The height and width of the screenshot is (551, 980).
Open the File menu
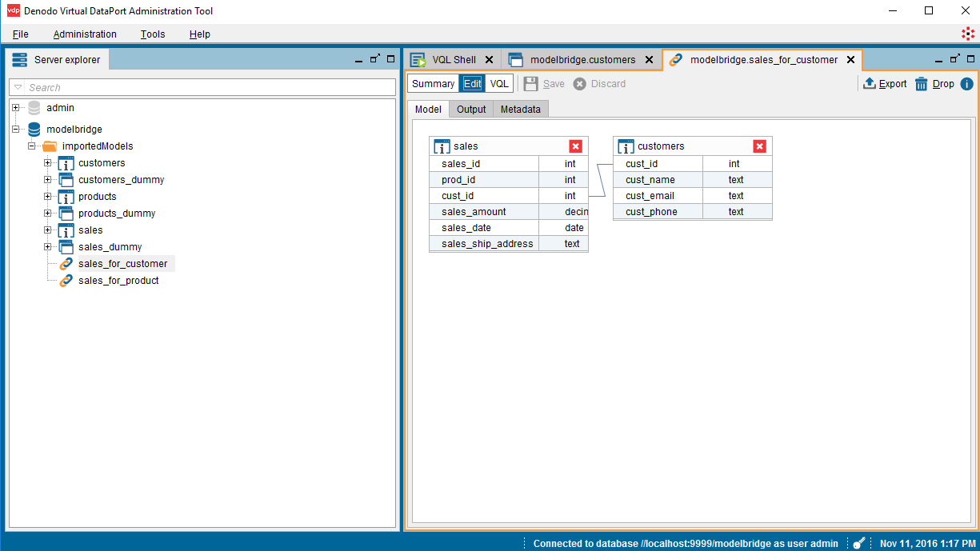pyautogui.click(x=21, y=34)
